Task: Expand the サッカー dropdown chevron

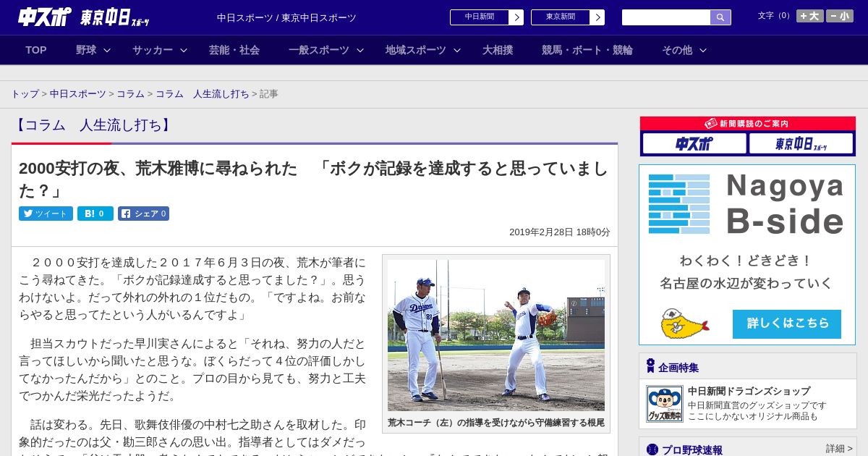Action: (x=184, y=50)
